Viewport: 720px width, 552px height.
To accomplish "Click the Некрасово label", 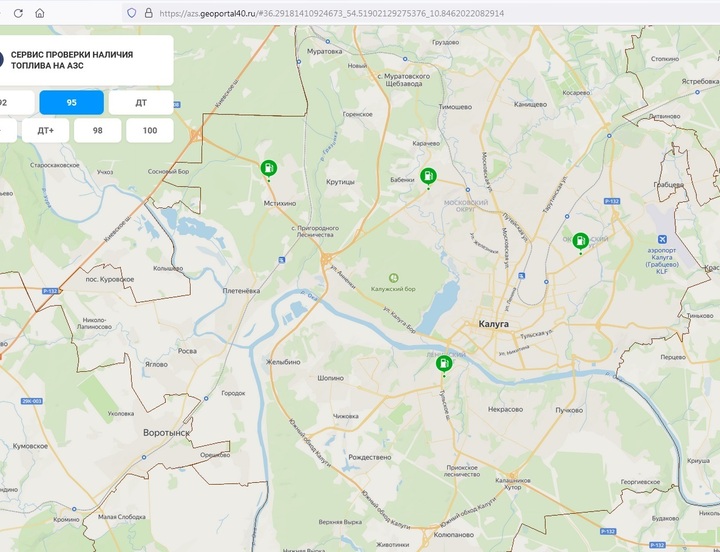I will [506, 409].
